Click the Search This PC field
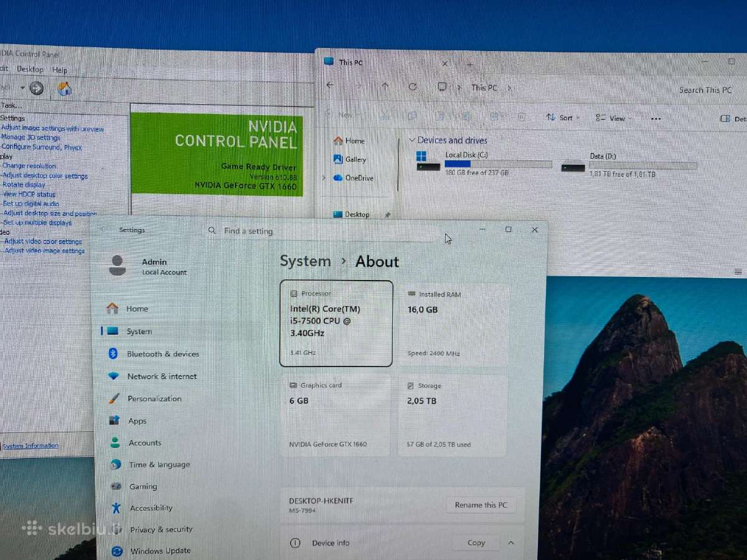747x560 pixels. tap(705, 90)
